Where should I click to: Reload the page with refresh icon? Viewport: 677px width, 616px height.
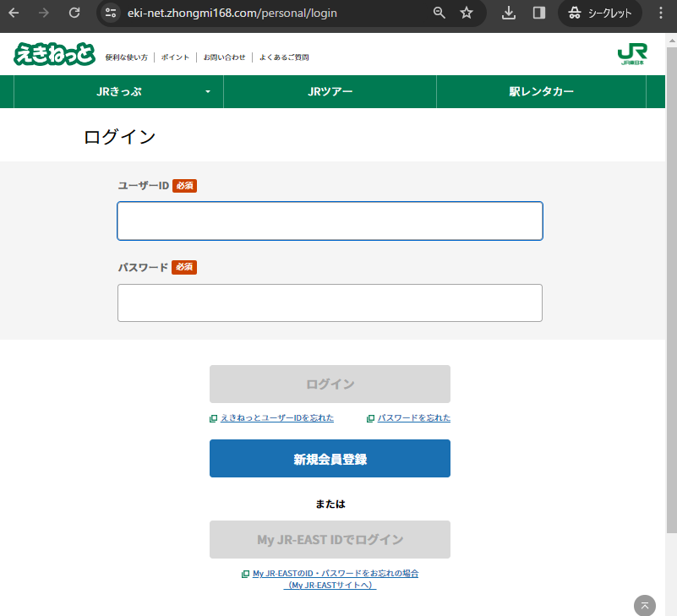(74, 13)
